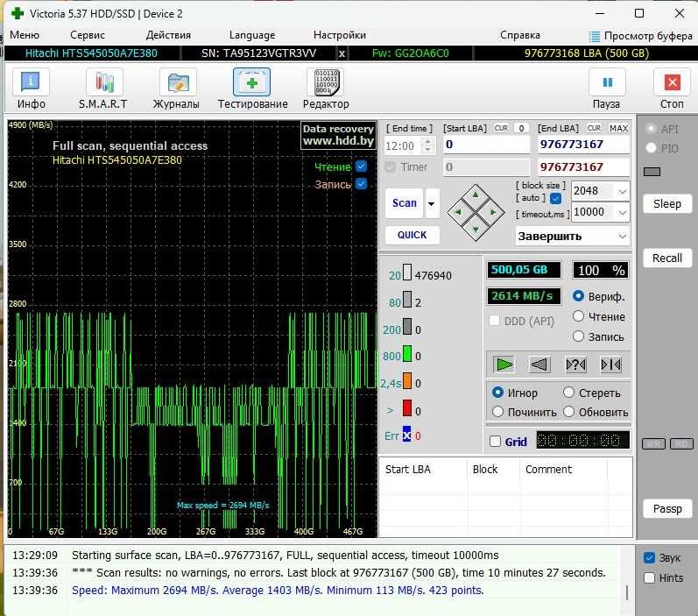Toggle the Запись graph checkbox
698x616 pixels.
coord(362,183)
